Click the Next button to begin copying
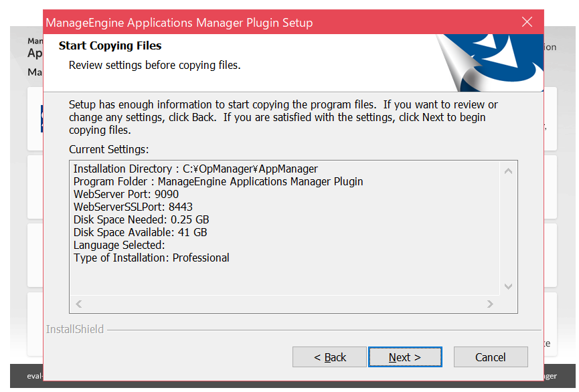579x392 pixels. pyautogui.click(x=405, y=357)
